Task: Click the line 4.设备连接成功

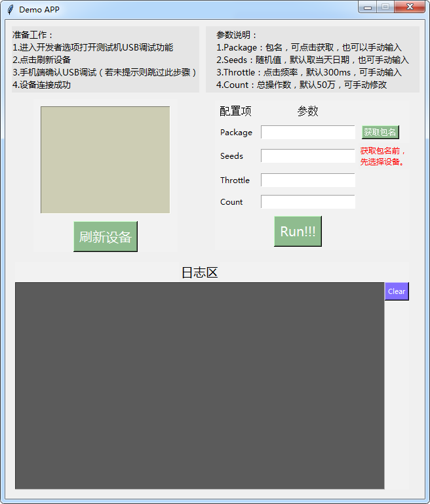Action: click(x=42, y=85)
